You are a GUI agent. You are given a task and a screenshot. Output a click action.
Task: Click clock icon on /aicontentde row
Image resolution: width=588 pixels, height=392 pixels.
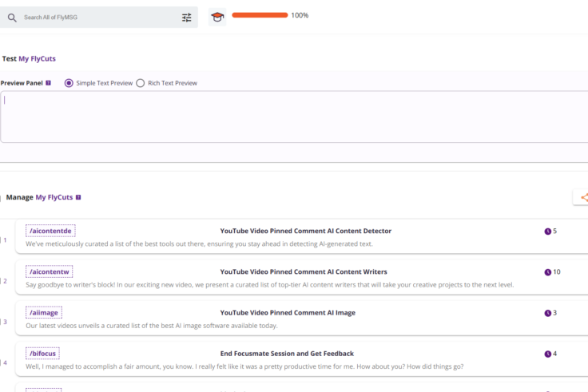pos(547,232)
